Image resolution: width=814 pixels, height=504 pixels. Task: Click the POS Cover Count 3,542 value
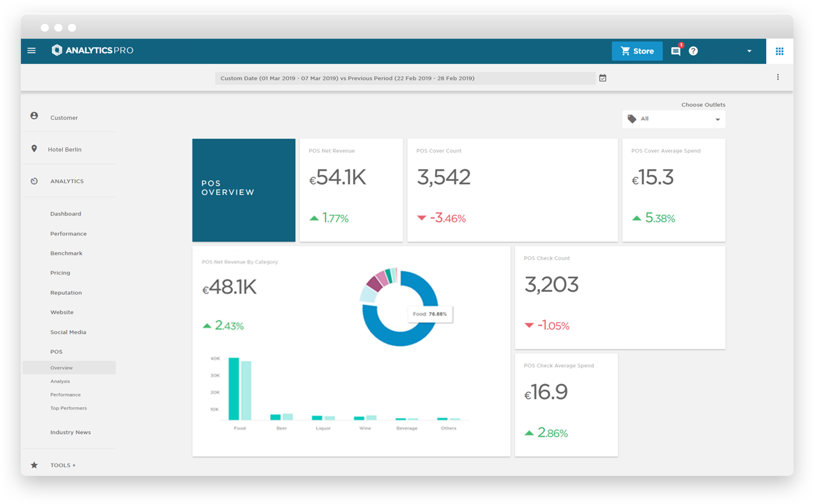tap(443, 177)
